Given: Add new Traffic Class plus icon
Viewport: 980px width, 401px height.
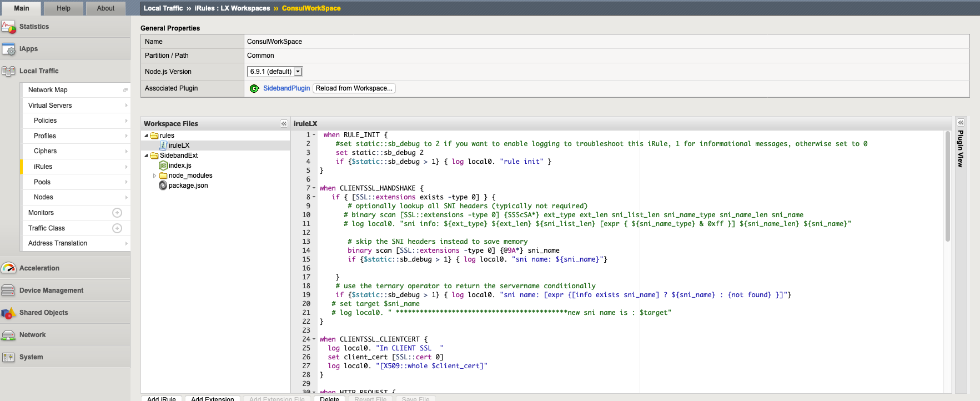Looking at the screenshot, I should coord(117,228).
